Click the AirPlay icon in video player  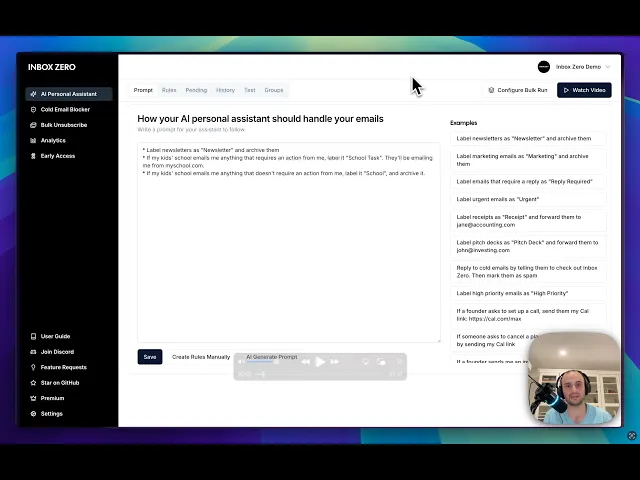pyautogui.click(x=366, y=362)
